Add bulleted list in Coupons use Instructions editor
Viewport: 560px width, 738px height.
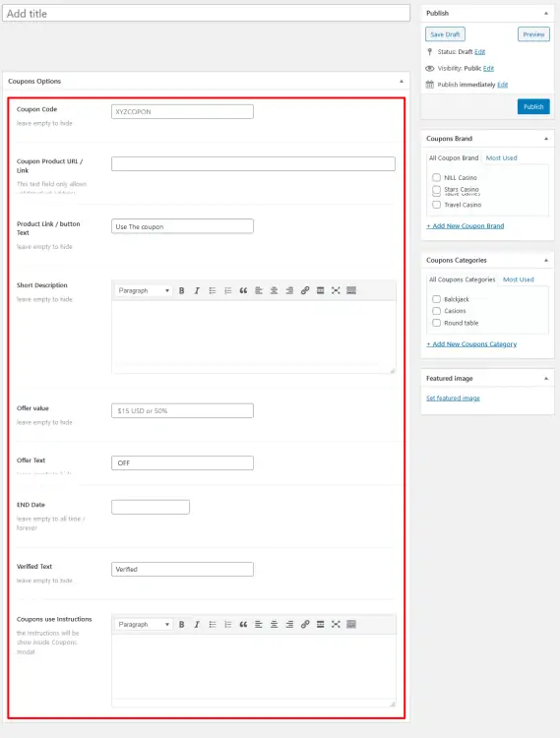pos(213,624)
